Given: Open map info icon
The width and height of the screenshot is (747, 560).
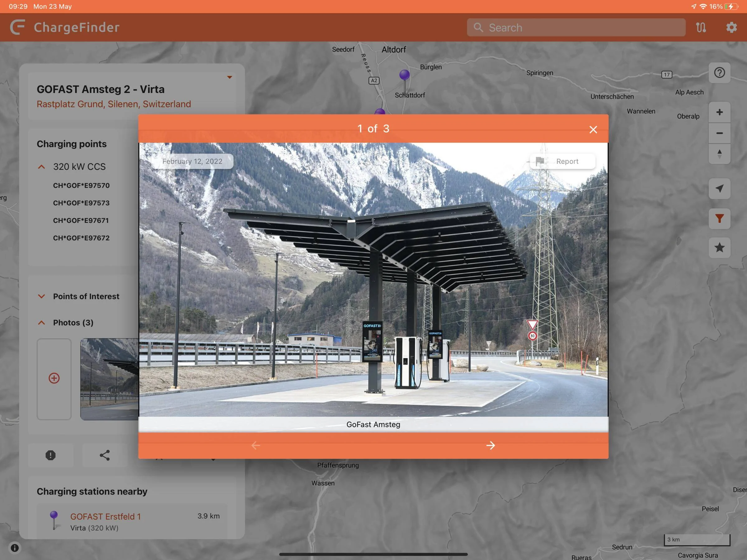Looking at the screenshot, I should point(15,548).
